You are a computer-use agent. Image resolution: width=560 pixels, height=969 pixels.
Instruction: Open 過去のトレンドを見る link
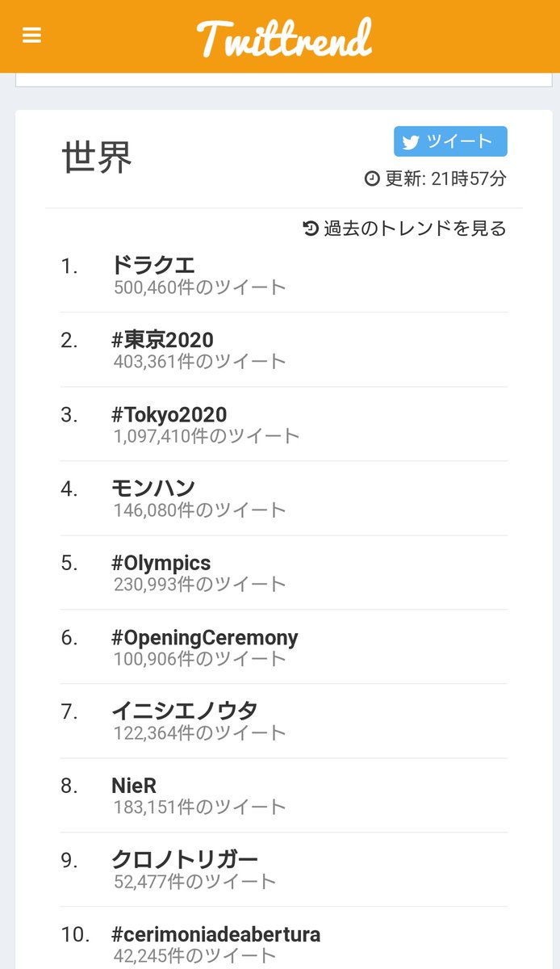(405, 229)
